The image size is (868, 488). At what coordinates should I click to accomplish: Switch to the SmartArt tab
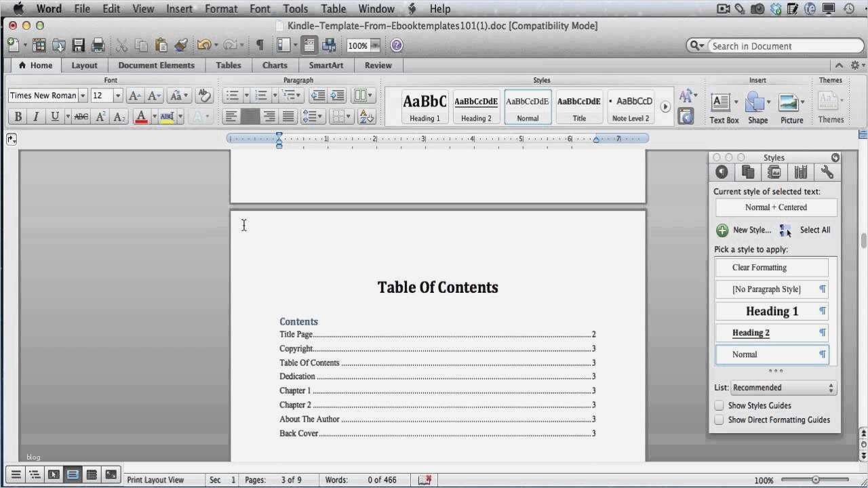(326, 66)
